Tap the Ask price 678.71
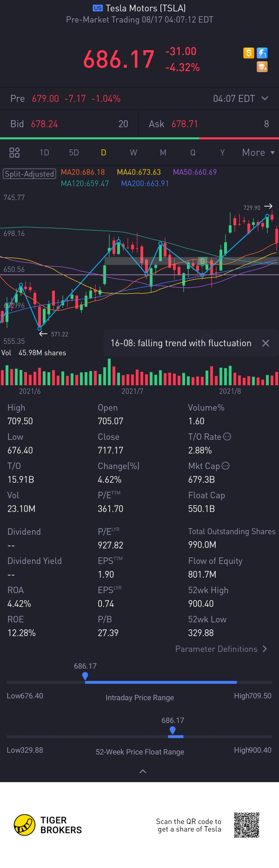This screenshot has height=868, width=279. [185, 124]
